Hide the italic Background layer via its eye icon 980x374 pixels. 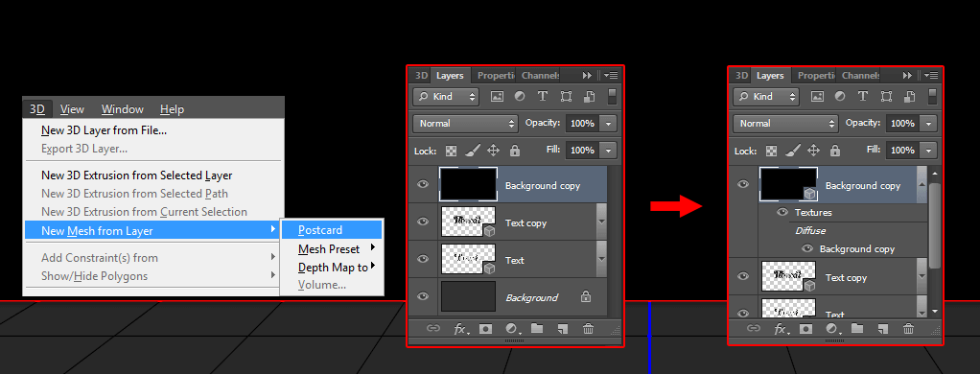(x=423, y=297)
